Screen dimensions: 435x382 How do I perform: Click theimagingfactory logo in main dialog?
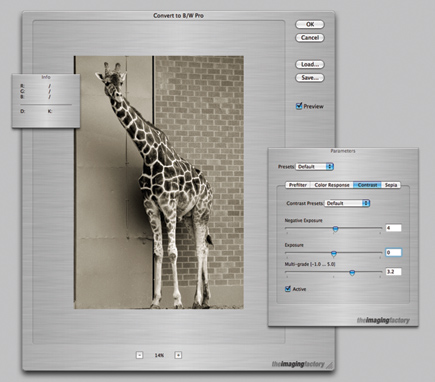pos(298,364)
